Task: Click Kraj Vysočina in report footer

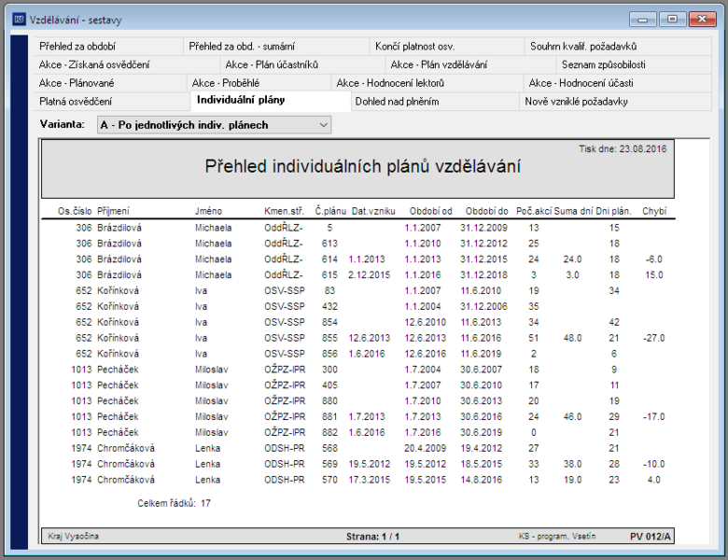Action: coord(74,537)
